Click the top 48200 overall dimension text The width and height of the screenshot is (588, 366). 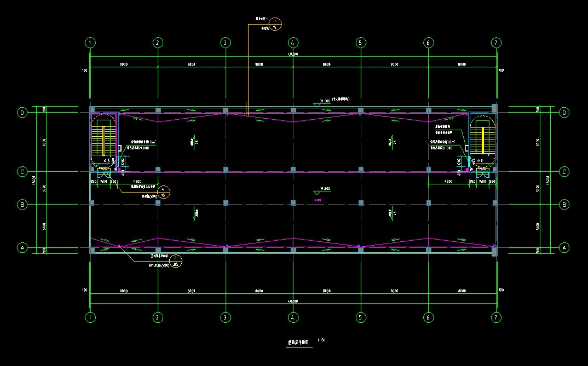pyautogui.click(x=293, y=55)
